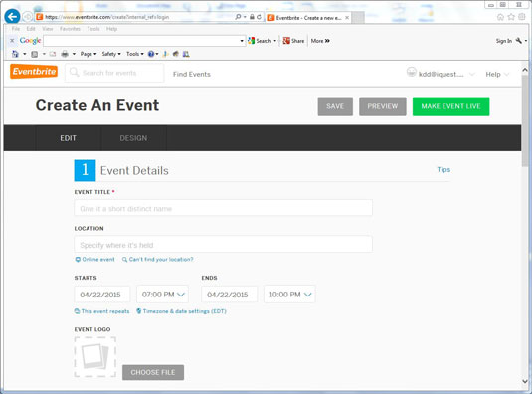Switch to the DESIGN tab
Viewport: 532px width, 394px height.
coord(133,138)
